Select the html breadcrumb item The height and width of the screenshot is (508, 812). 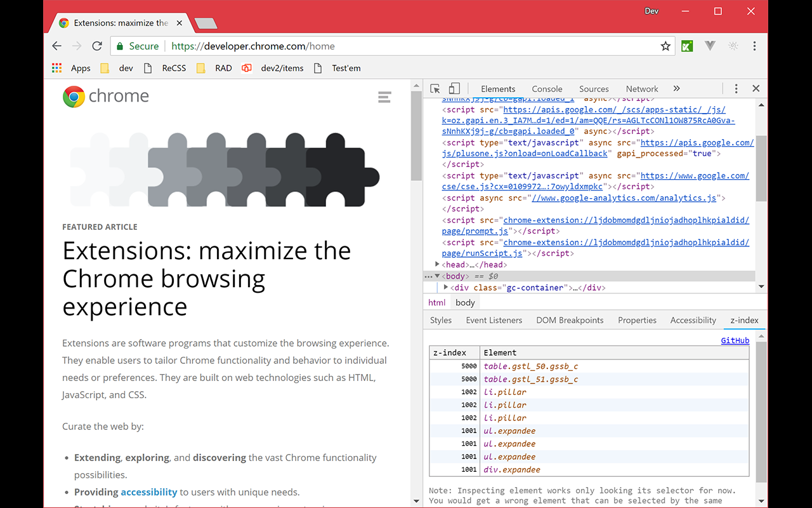(x=436, y=302)
